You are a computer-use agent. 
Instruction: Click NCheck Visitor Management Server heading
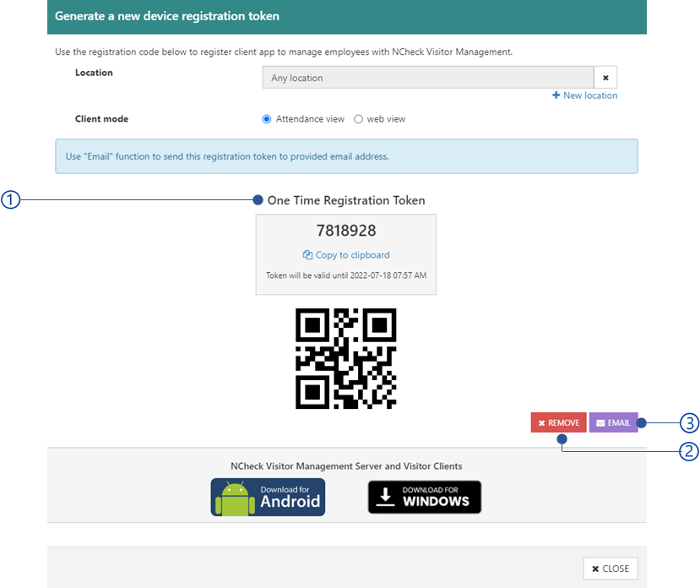[x=346, y=466]
